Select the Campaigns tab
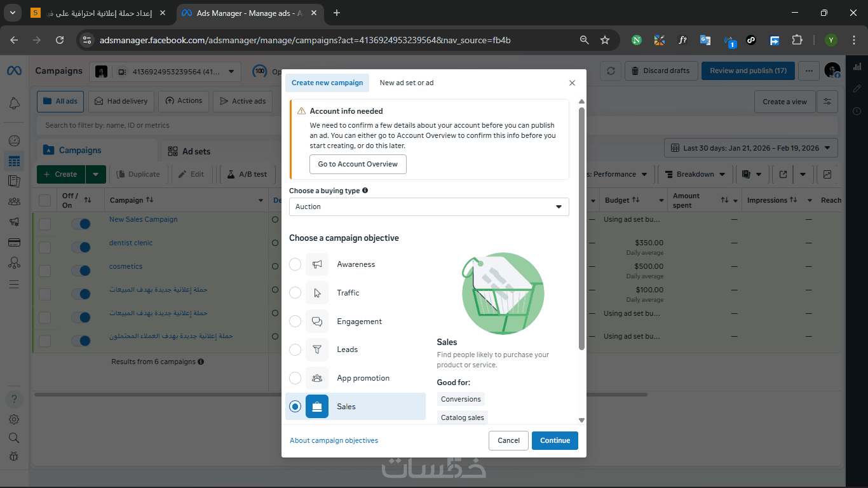 click(x=97, y=150)
